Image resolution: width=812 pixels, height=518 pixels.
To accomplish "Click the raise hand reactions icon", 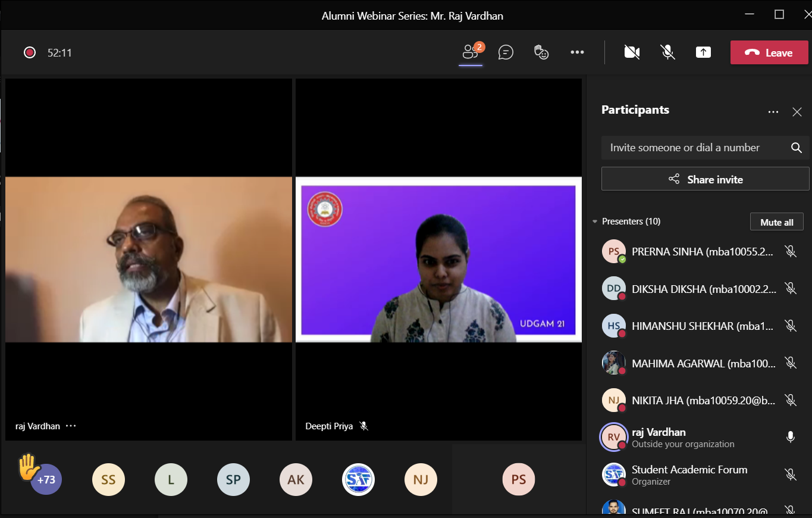I will 541,52.
